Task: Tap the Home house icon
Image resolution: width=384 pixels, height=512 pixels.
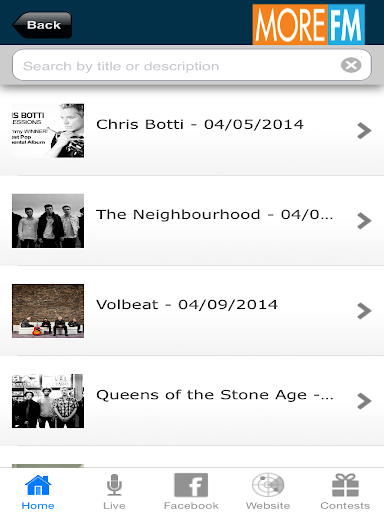Action: pos(38,485)
